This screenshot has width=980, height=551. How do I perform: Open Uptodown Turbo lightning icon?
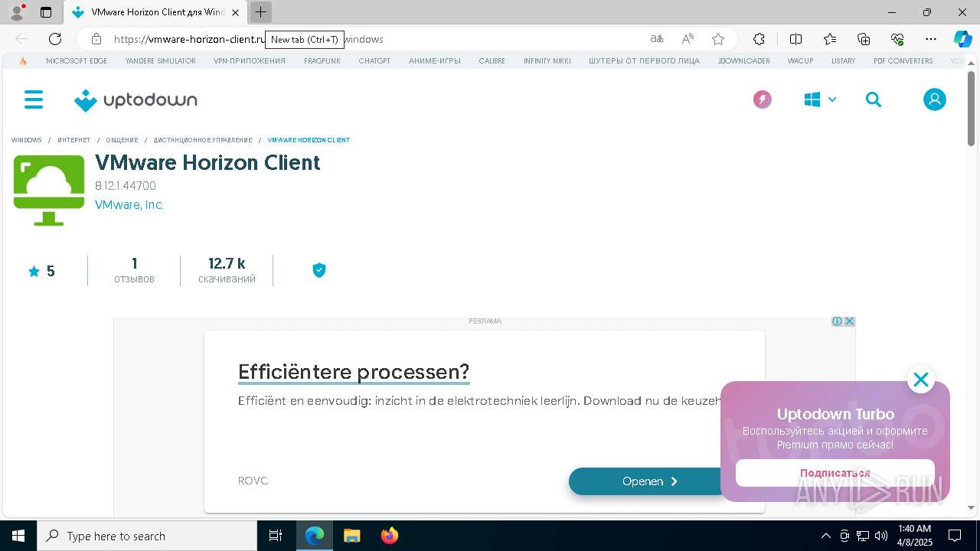(762, 99)
